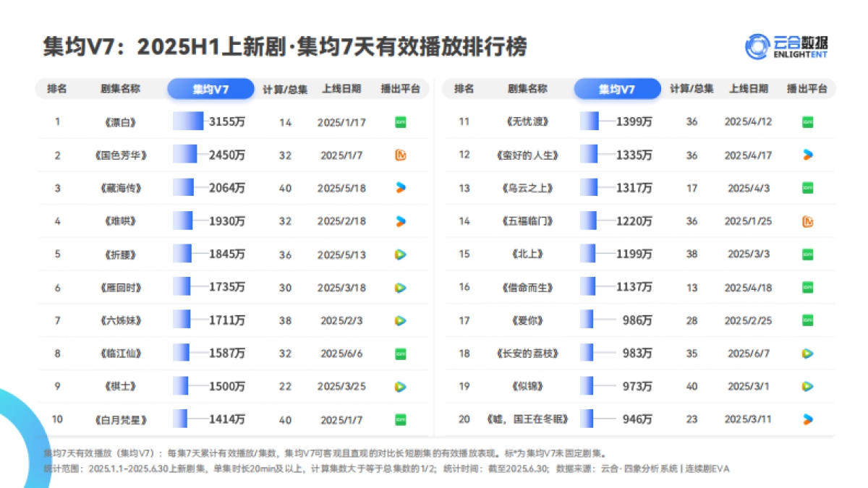868x488 pixels.
Task: Click the iQIYI icon next to 《临江仙》
Action: coord(399,353)
